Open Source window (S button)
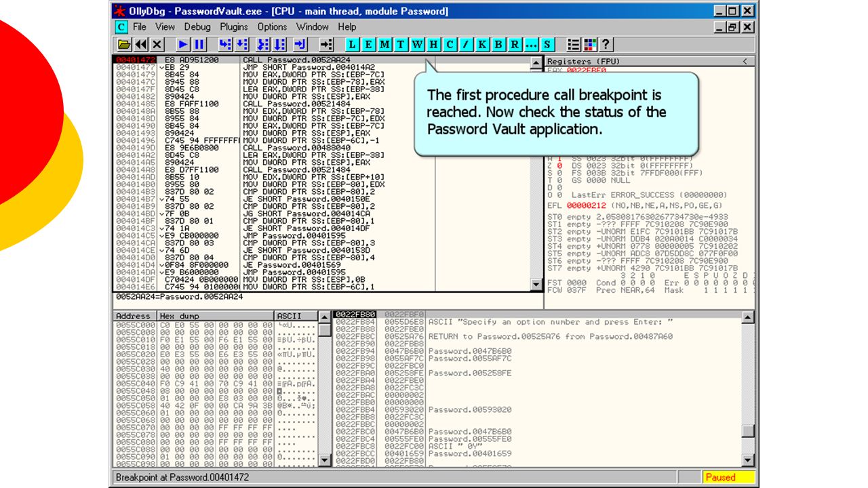 [x=548, y=44]
